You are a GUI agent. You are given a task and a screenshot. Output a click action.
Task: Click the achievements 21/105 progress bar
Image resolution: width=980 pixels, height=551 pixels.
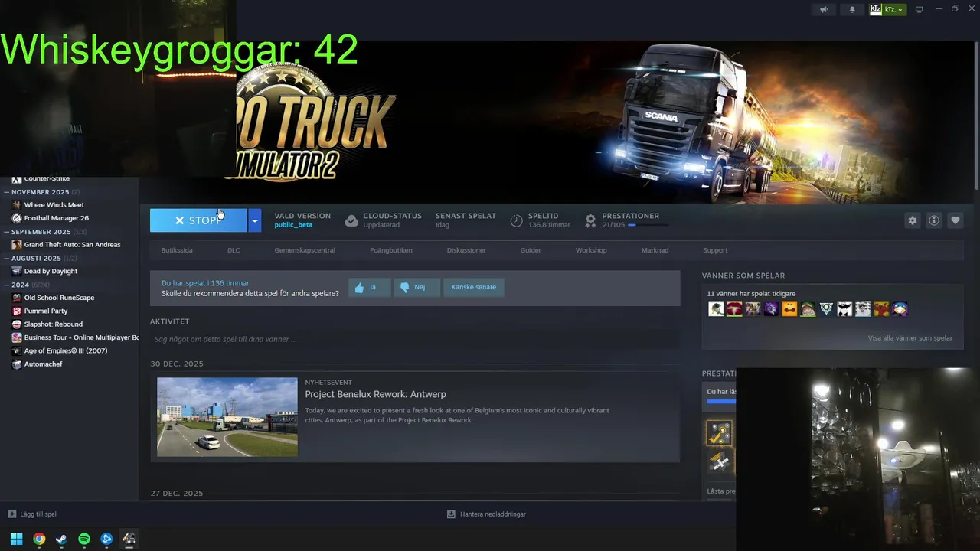(647, 225)
